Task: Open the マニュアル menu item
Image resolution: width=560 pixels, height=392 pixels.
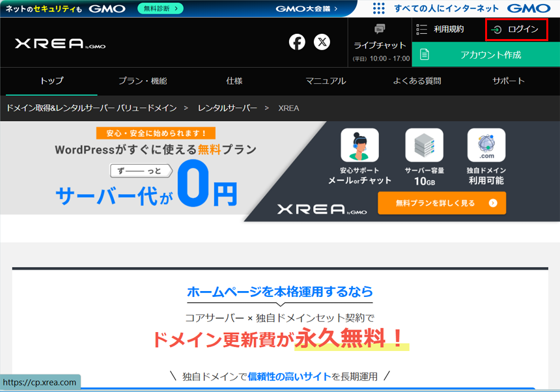Action: tap(326, 81)
